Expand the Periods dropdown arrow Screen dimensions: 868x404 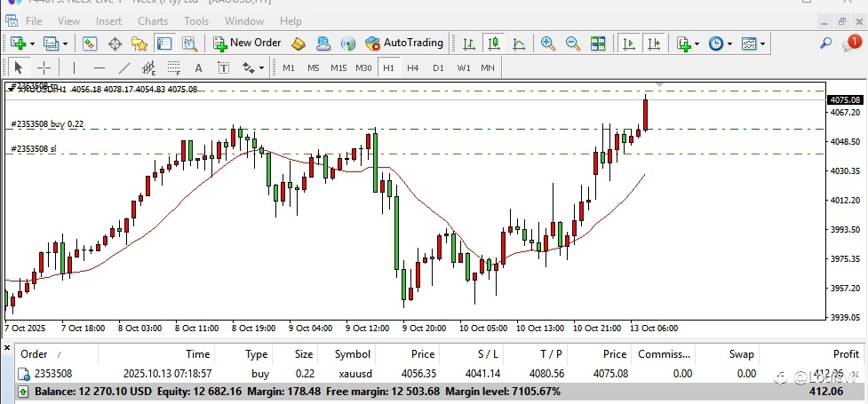point(729,44)
